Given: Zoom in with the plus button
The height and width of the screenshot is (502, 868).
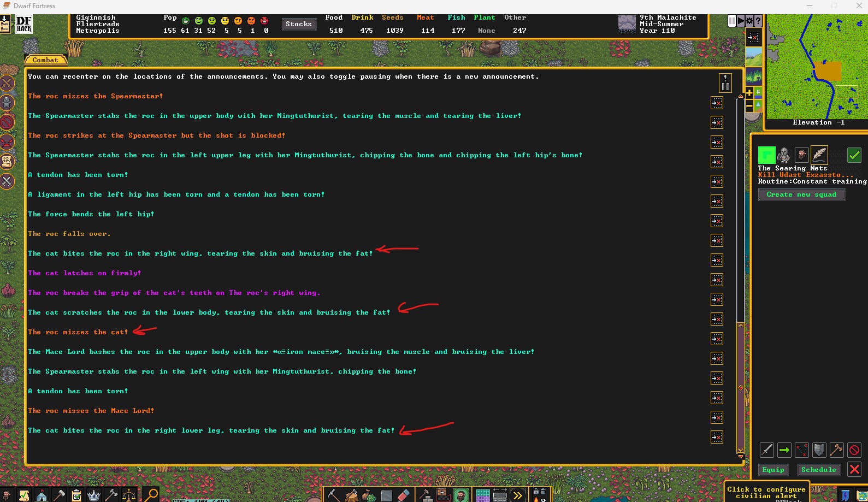Looking at the screenshot, I should click(749, 92).
